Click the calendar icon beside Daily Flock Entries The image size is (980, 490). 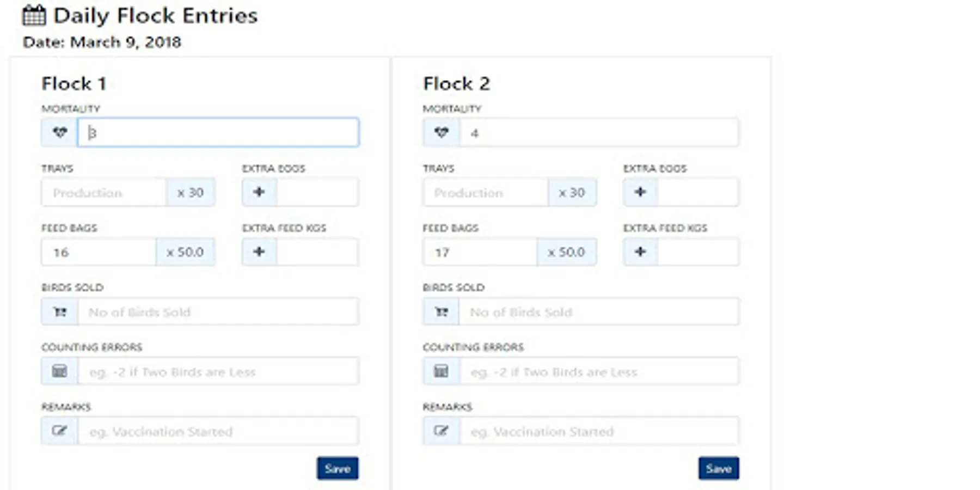34,16
